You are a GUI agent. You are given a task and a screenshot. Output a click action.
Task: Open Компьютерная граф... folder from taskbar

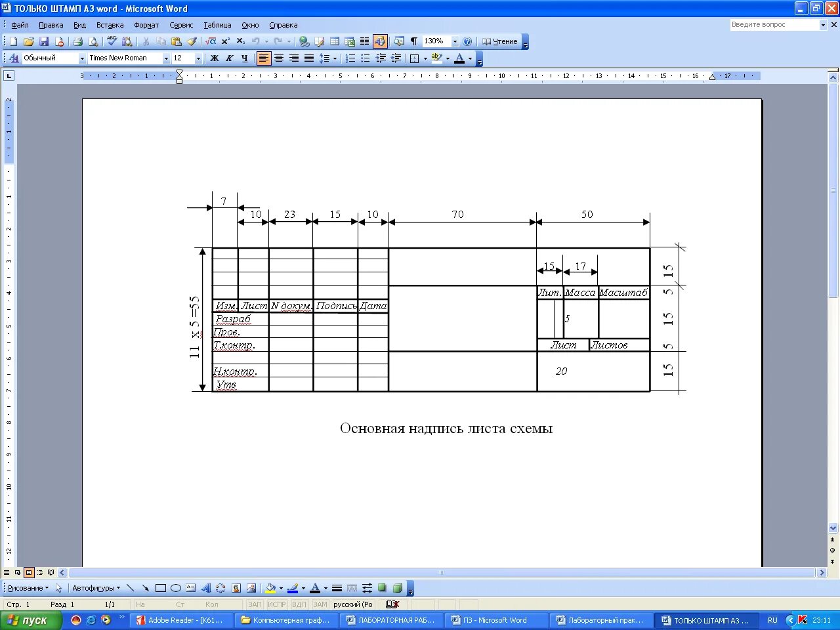[285, 620]
